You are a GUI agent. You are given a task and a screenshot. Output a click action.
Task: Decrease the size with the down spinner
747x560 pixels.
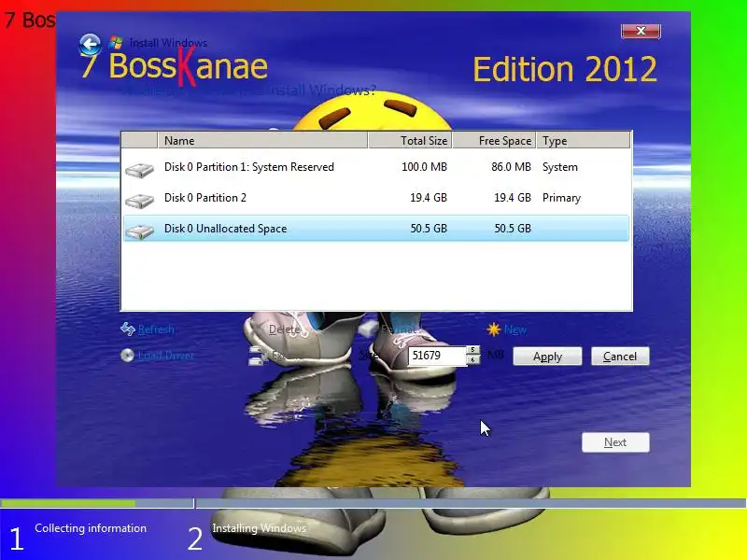pos(472,360)
